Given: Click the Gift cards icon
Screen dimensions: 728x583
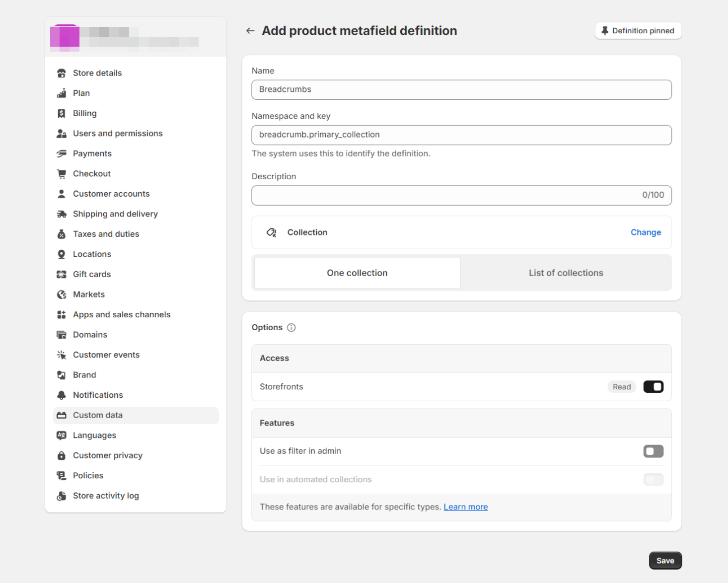Looking at the screenshot, I should click(x=62, y=274).
